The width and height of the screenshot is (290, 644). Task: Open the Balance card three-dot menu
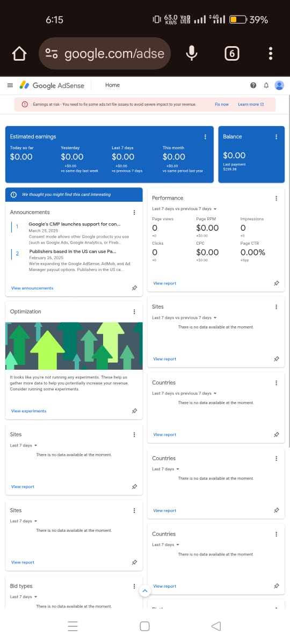pos(276,137)
